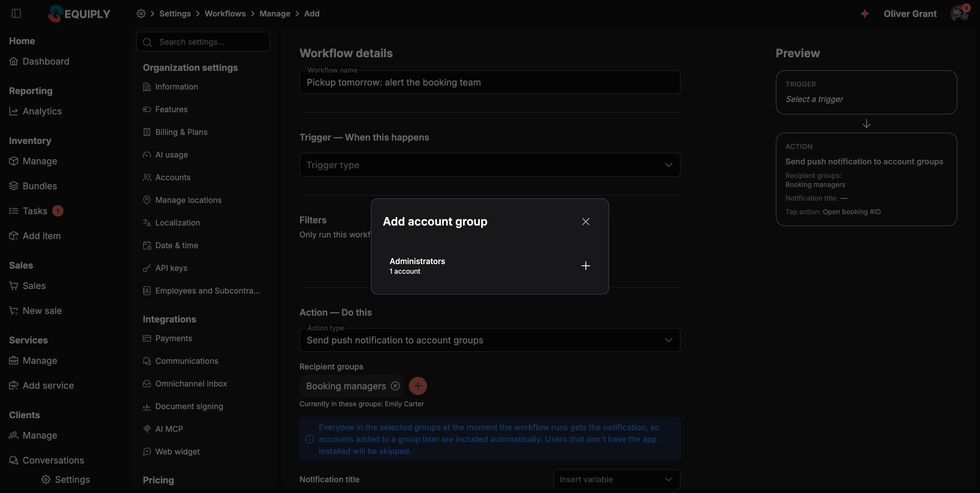
Task: Open Web widget integration settings
Action: [171, 452]
